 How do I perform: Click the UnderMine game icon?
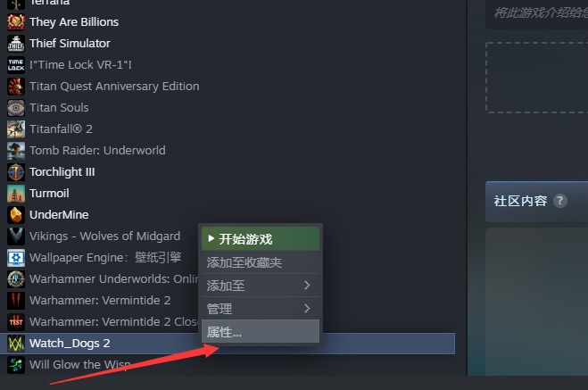[x=16, y=215]
